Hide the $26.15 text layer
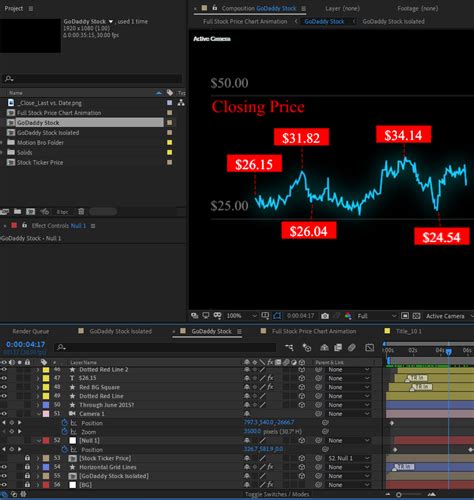This screenshot has height=500, width=474. [4, 378]
